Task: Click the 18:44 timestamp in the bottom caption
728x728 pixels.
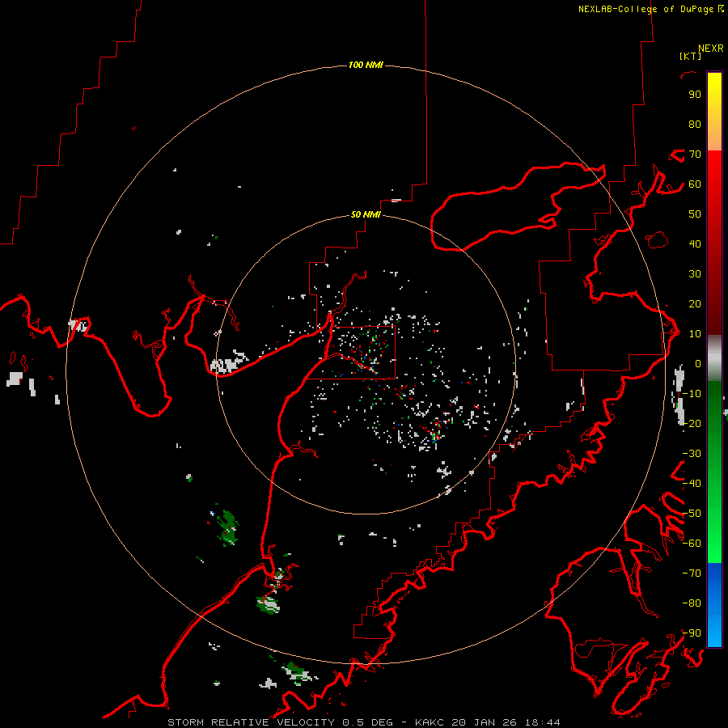Action: point(542,722)
